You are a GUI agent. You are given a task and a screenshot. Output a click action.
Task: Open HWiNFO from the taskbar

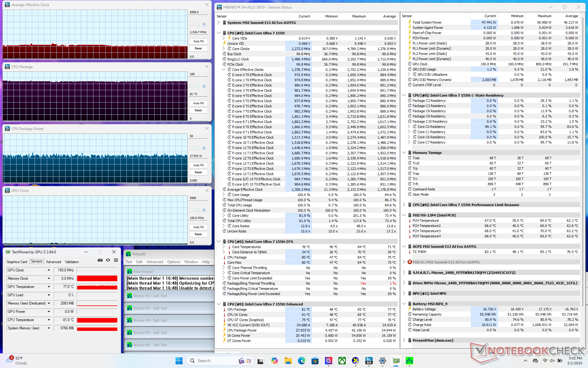(x=369, y=361)
